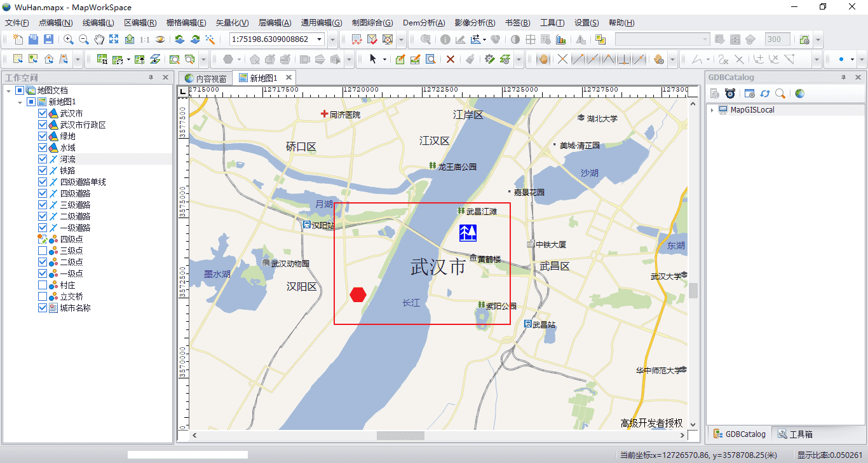The height and width of the screenshot is (463, 868).
Task: Click the 300 value field
Action: pos(778,39)
